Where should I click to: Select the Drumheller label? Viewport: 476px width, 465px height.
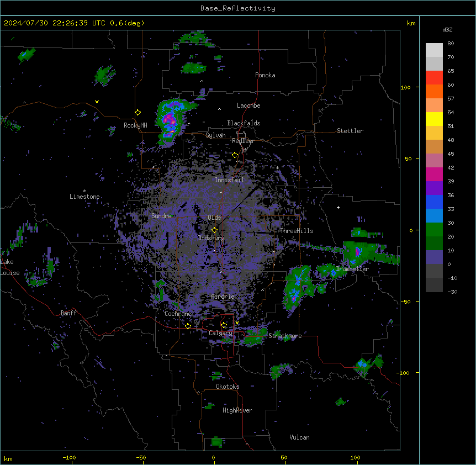(x=352, y=269)
